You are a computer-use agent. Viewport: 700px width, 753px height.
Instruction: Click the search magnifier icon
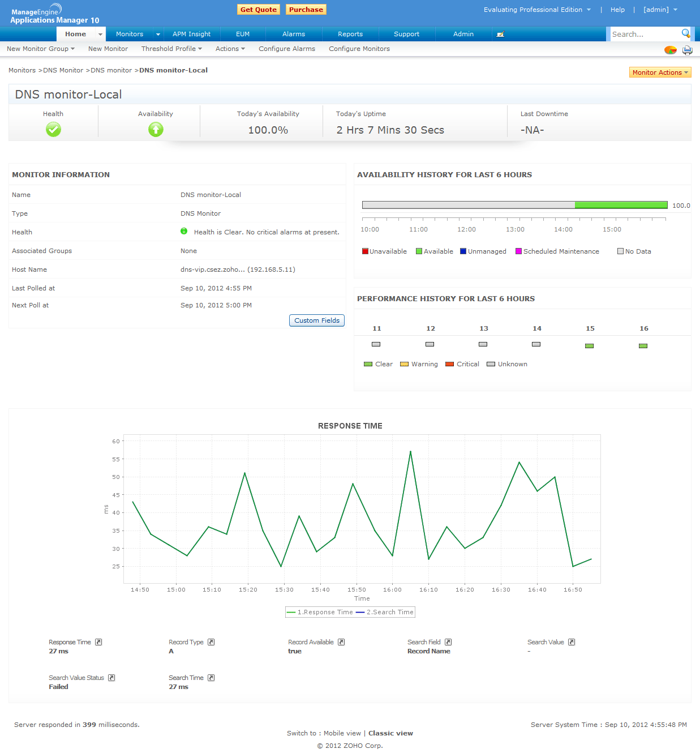click(685, 33)
